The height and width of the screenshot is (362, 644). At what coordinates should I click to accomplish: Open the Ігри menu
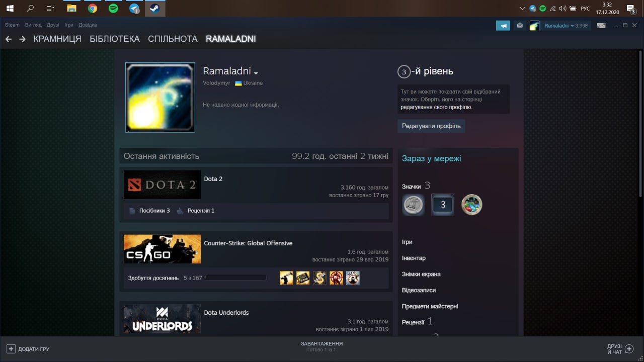69,25
